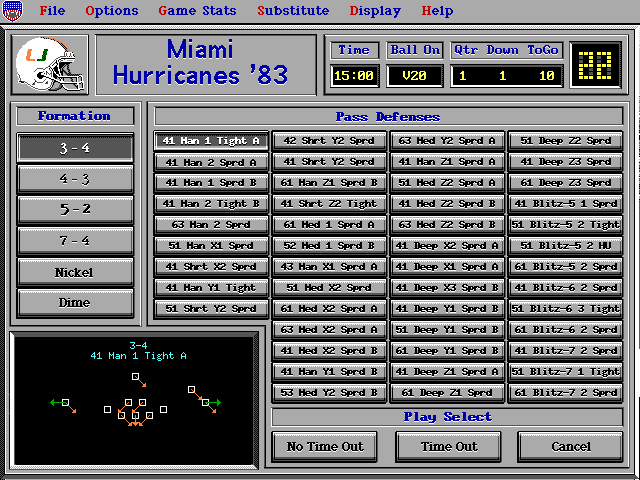Screen dimensions: 640x480
Task: Choose 42 Shrt Y2 Sprd defense
Action: 329,141
